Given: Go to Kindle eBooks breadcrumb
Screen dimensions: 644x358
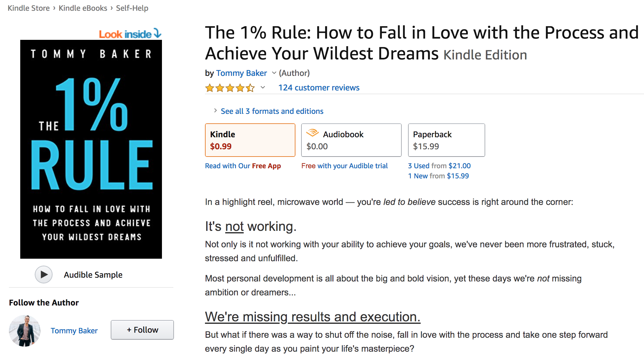Looking at the screenshot, I should point(83,8).
